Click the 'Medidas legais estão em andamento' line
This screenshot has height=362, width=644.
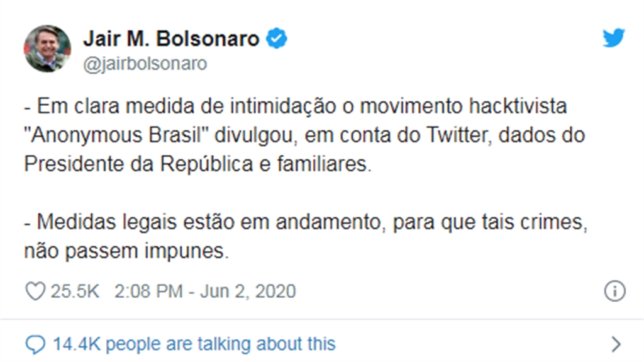(x=306, y=222)
